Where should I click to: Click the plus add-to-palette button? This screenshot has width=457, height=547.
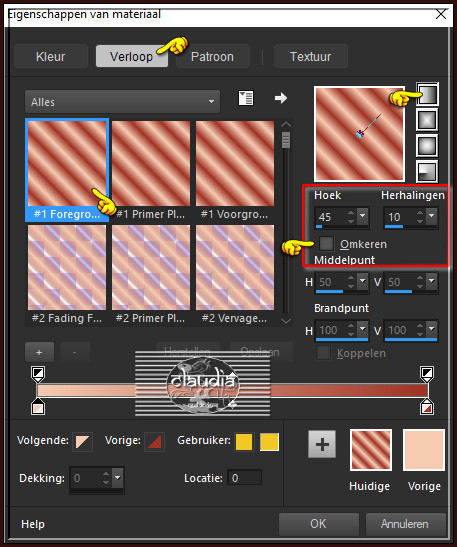click(x=322, y=444)
